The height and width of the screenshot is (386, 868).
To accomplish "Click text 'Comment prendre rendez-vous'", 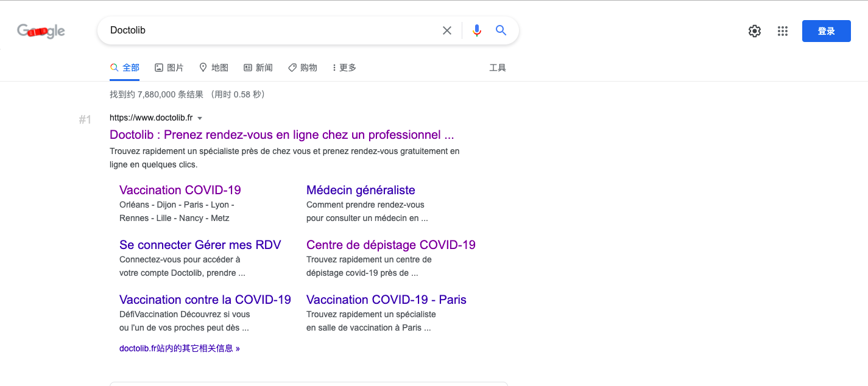I will point(365,205).
